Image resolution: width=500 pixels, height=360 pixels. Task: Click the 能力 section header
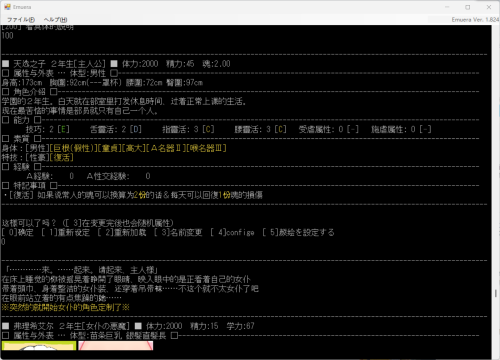click(x=21, y=120)
